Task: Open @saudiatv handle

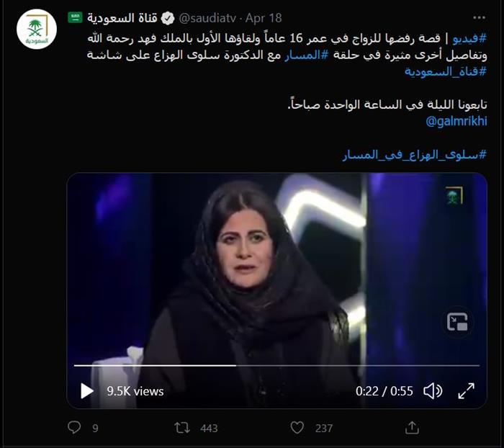Action: pyautogui.click(x=207, y=18)
